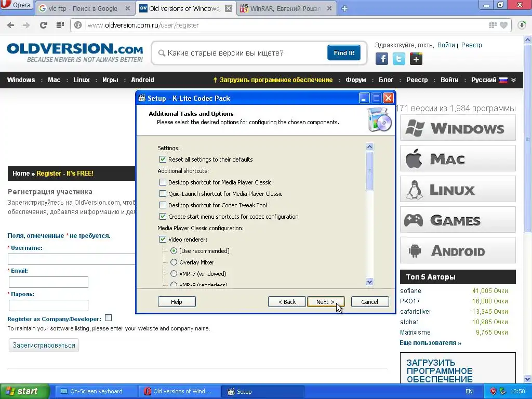
Task: Toggle the Video renderer checkbox
Action: pyautogui.click(x=163, y=240)
